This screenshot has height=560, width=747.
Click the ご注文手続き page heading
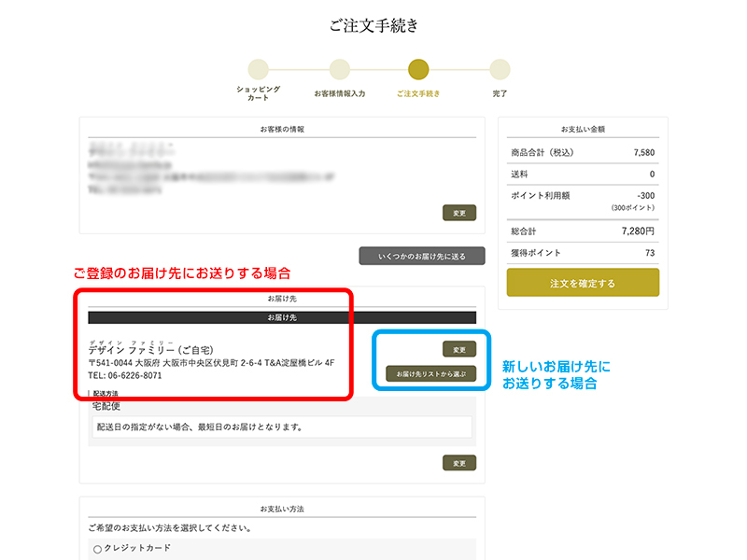pyautogui.click(x=373, y=26)
